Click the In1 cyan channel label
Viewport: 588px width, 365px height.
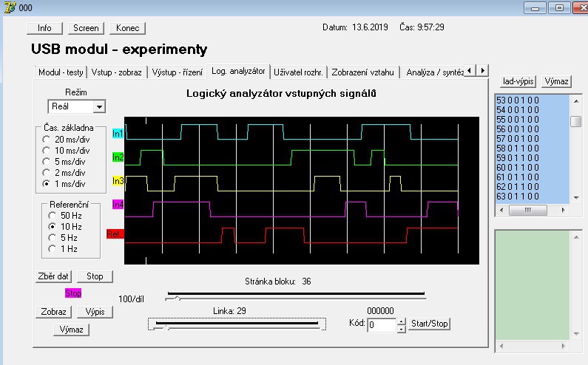tap(118, 134)
